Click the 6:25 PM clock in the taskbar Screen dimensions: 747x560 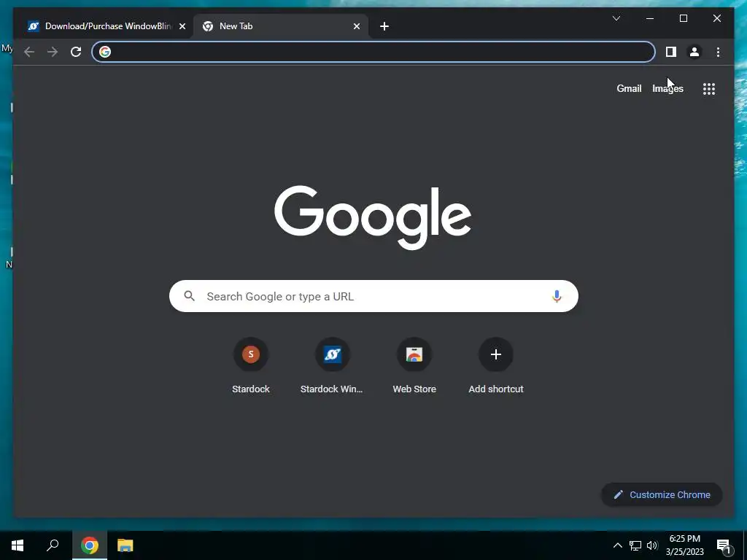click(x=684, y=545)
